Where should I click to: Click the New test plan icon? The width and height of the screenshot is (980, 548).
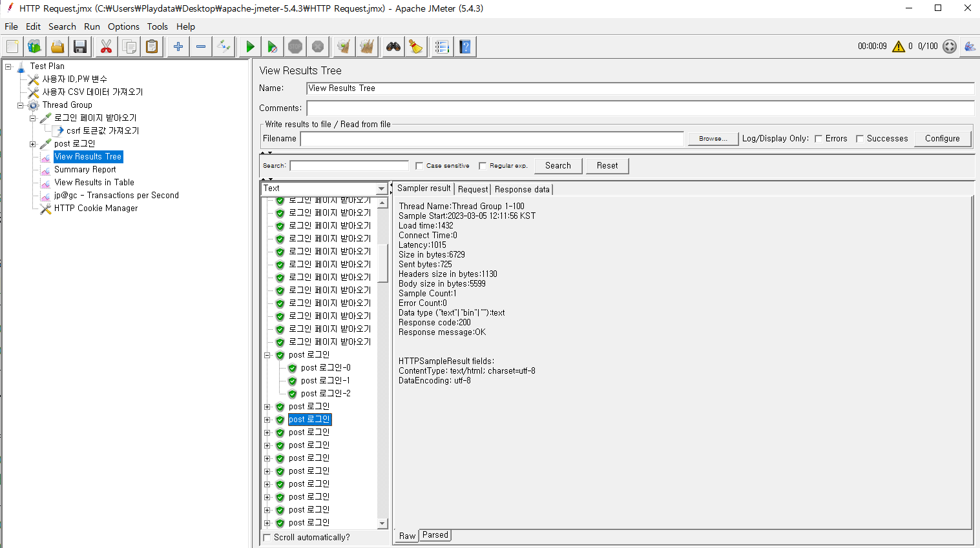tap(12, 46)
